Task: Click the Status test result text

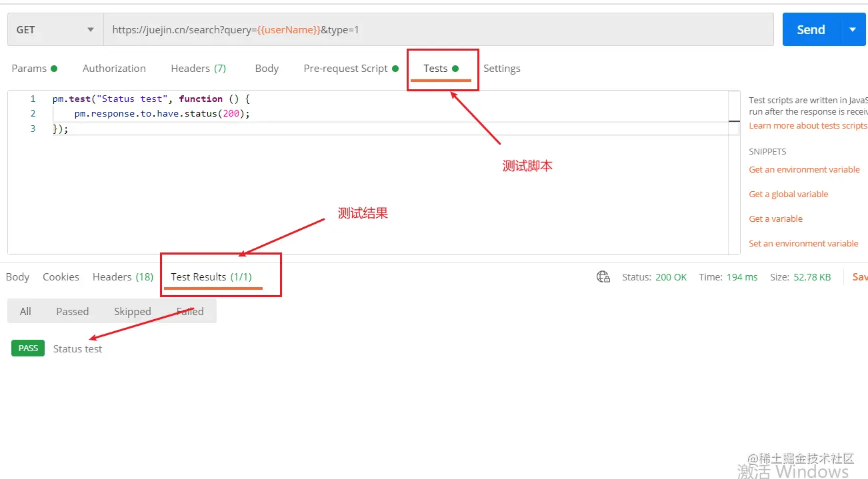Action: (78, 349)
